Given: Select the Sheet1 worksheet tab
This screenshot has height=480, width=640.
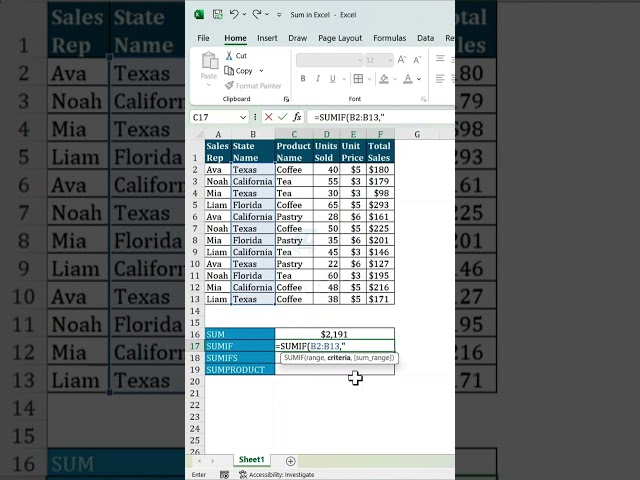Looking at the screenshot, I should pyautogui.click(x=251, y=460).
